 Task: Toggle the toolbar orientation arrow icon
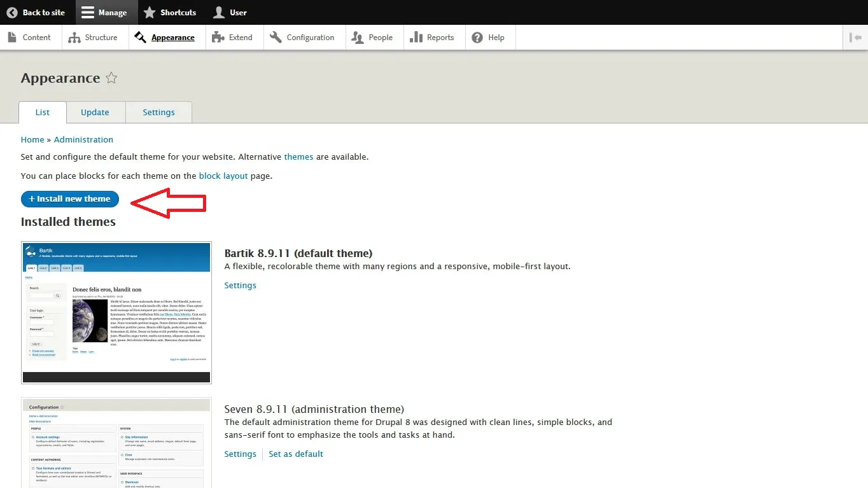click(855, 38)
